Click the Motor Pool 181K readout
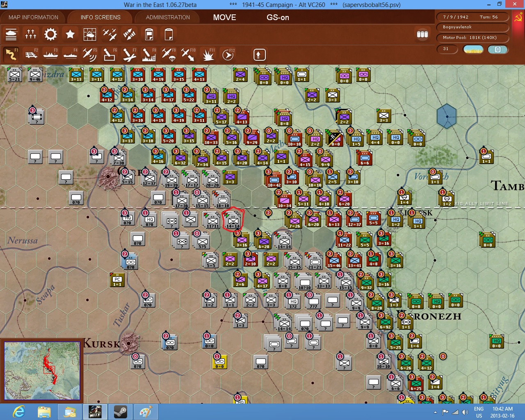The width and height of the screenshot is (525, 420). 473,38
